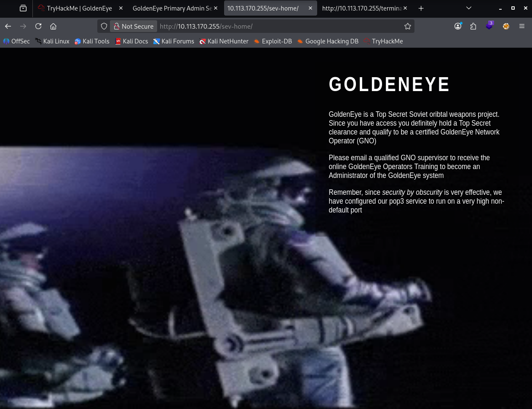Reload the current page
Image resolution: width=532 pixels, height=409 pixels.
pos(38,26)
